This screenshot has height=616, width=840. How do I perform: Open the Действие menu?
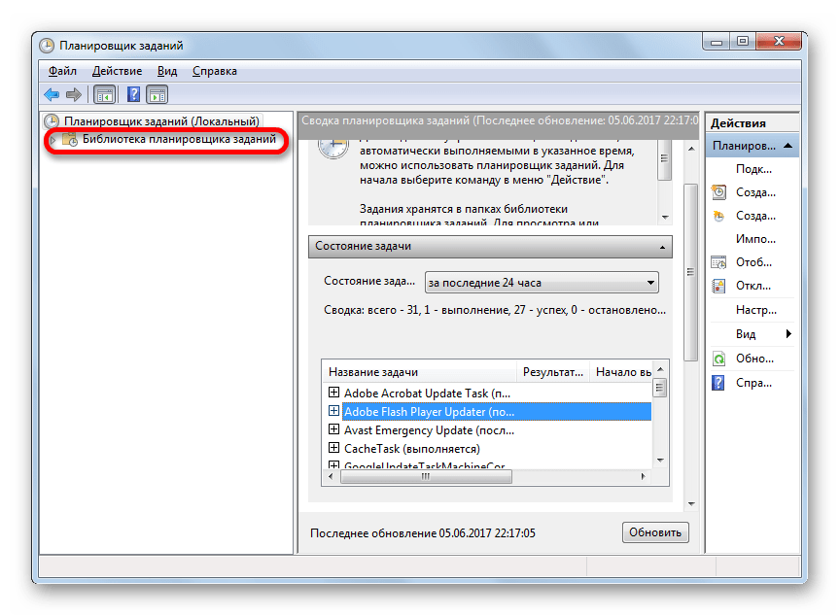[x=117, y=71]
